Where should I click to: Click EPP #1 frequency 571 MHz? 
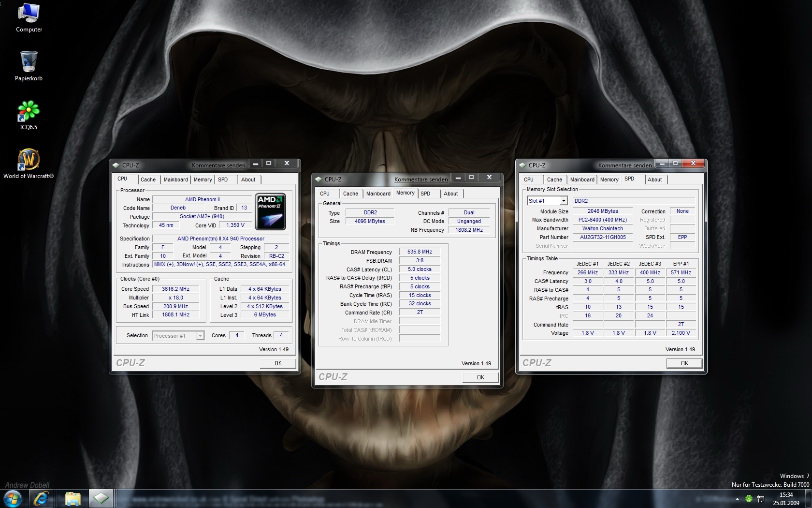[x=681, y=273]
